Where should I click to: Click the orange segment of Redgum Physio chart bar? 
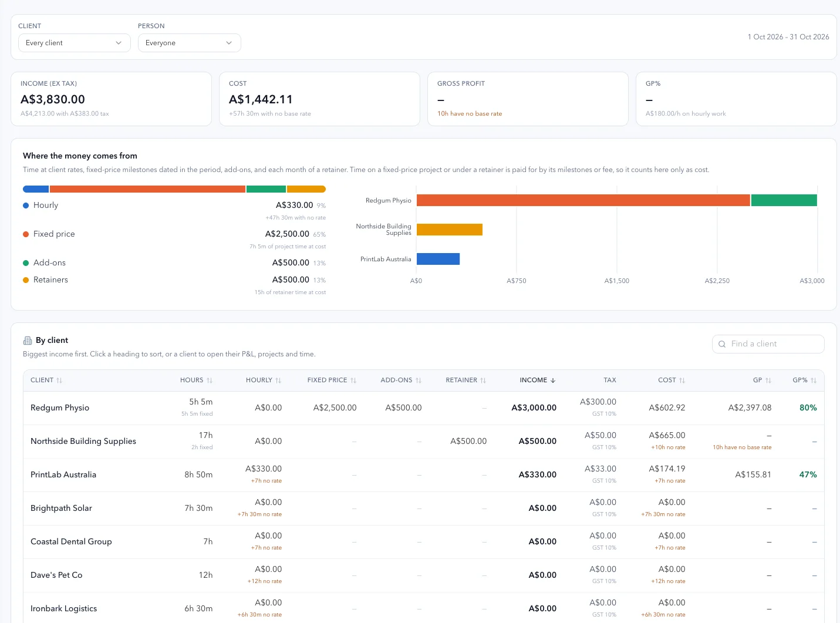[583, 200]
